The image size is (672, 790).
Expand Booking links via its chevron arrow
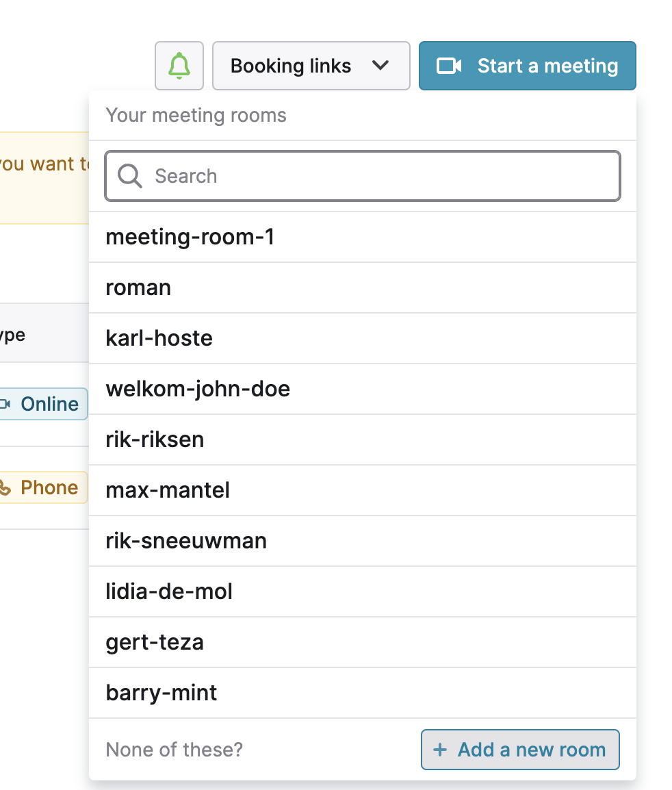coord(380,66)
